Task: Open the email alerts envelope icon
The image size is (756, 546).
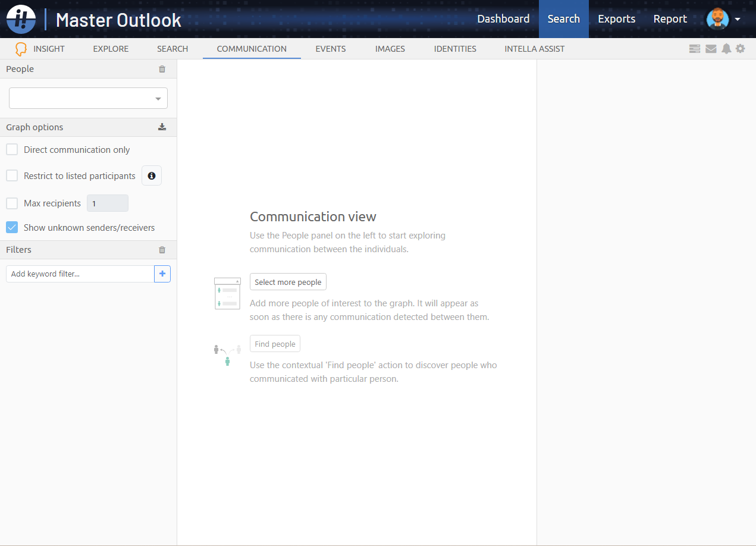Action: (x=710, y=48)
